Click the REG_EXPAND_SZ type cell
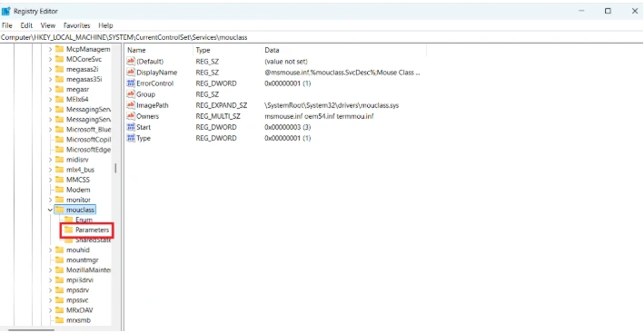Screen dimensions: 644x333 [x=222, y=105]
